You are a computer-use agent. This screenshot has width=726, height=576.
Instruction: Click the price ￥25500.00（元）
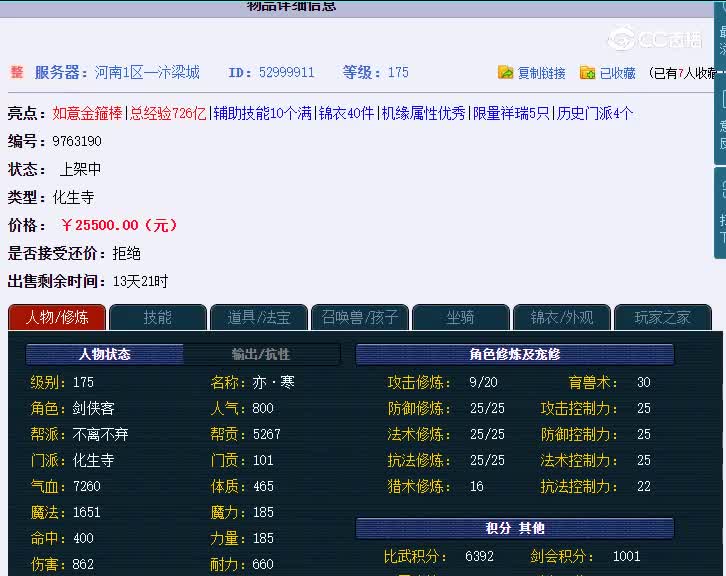point(119,225)
